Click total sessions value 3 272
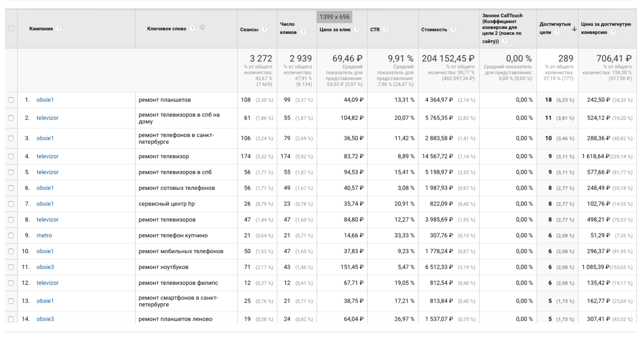Screen dimensions: 644x338 coord(261,58)
